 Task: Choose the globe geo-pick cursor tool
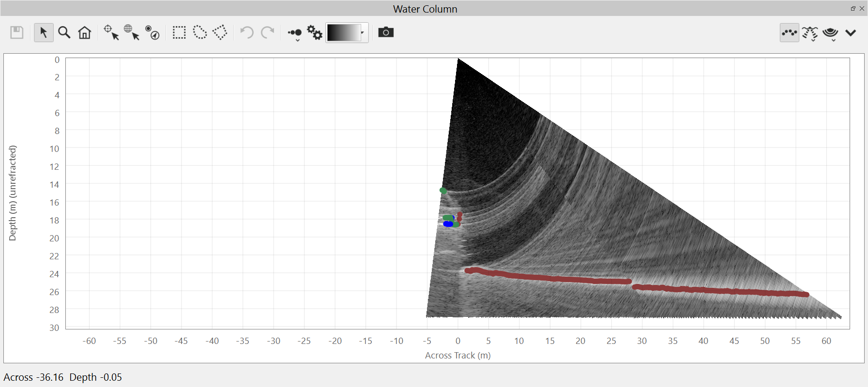coord(131,33)
